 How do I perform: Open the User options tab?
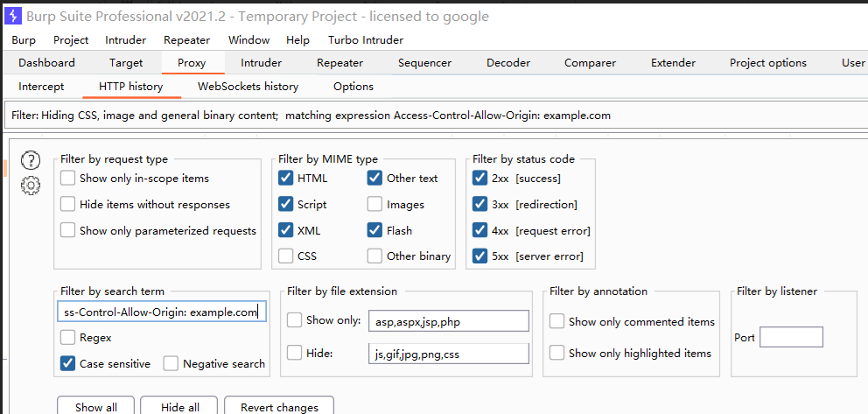point(853,62)
